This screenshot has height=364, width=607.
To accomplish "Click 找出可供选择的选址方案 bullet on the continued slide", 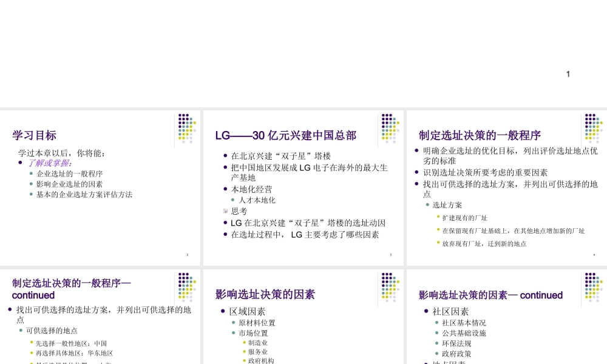I will click(103, 315).
